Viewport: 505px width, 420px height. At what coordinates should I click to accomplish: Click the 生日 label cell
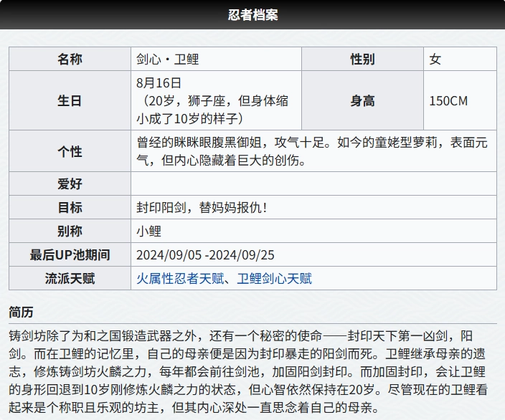click(x=70, y=100)
